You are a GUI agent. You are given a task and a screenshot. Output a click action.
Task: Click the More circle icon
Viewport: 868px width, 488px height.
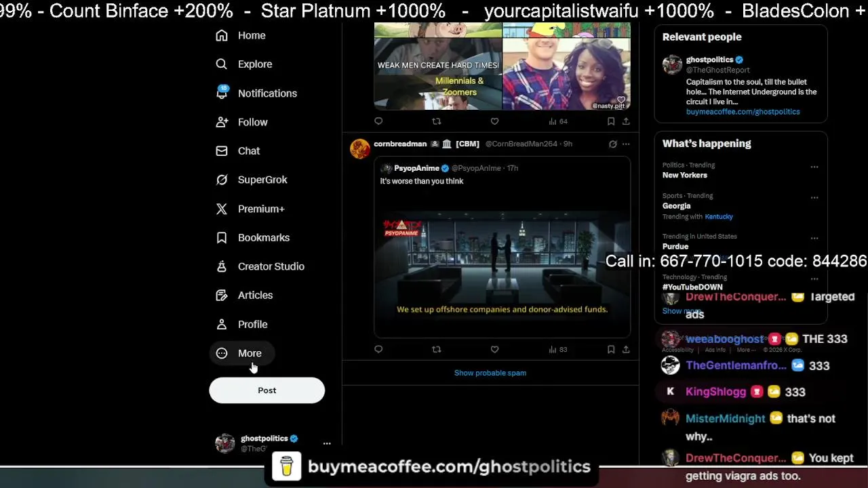[x=222, y=353]
